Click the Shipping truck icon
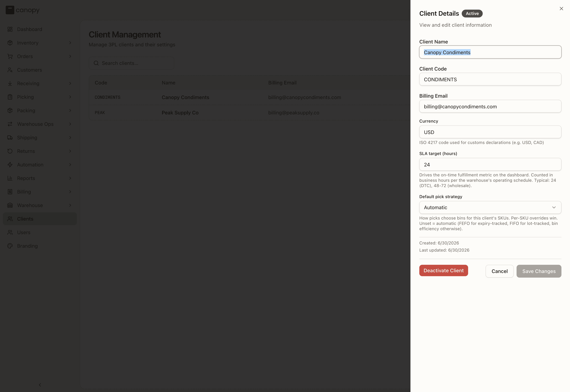 pos(10,138)
